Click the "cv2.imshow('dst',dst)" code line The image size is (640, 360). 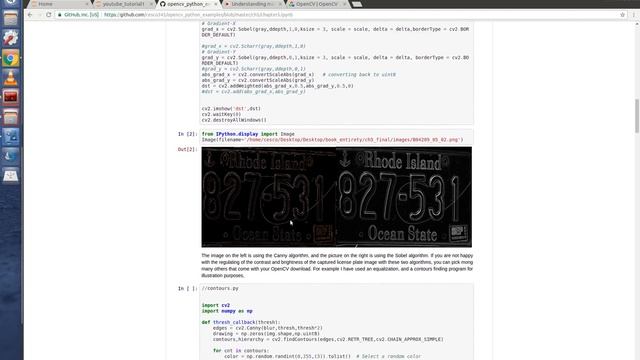(231, 109)
